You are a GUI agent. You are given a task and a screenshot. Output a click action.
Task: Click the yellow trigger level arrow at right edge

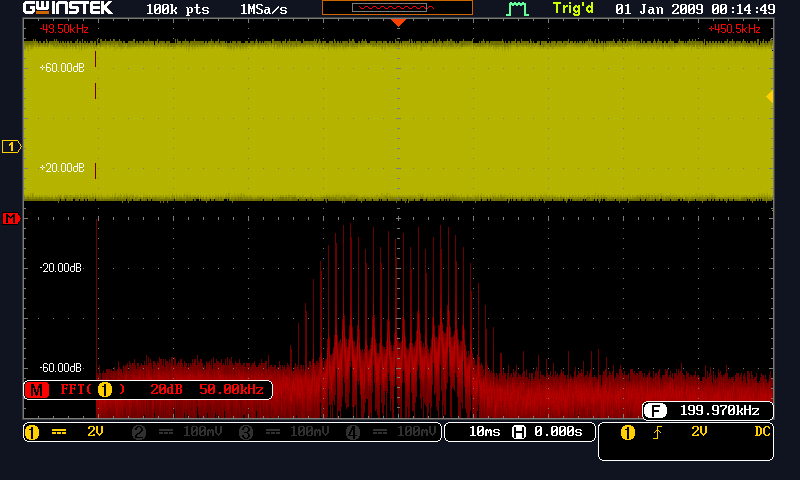tap(769, 96)
